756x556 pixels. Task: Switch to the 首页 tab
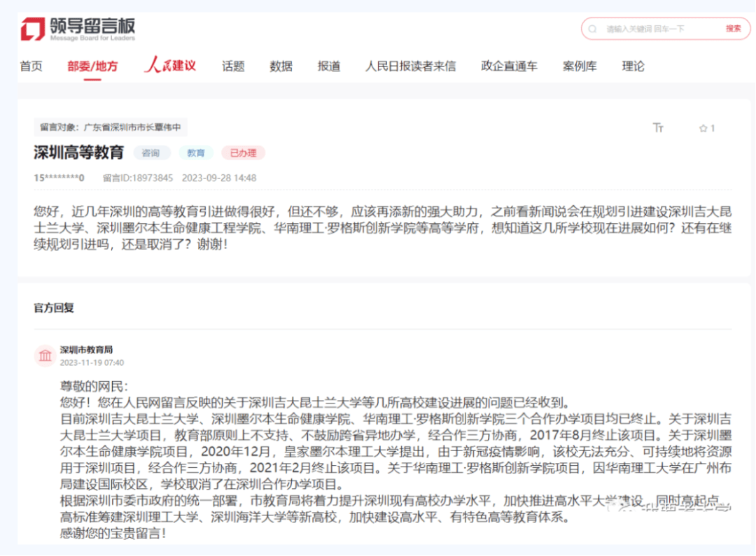[31, 66]
